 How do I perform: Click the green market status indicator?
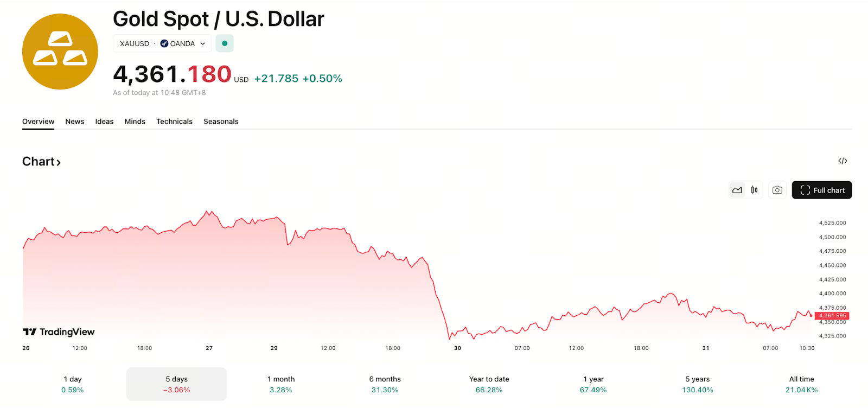coord(225,43)
